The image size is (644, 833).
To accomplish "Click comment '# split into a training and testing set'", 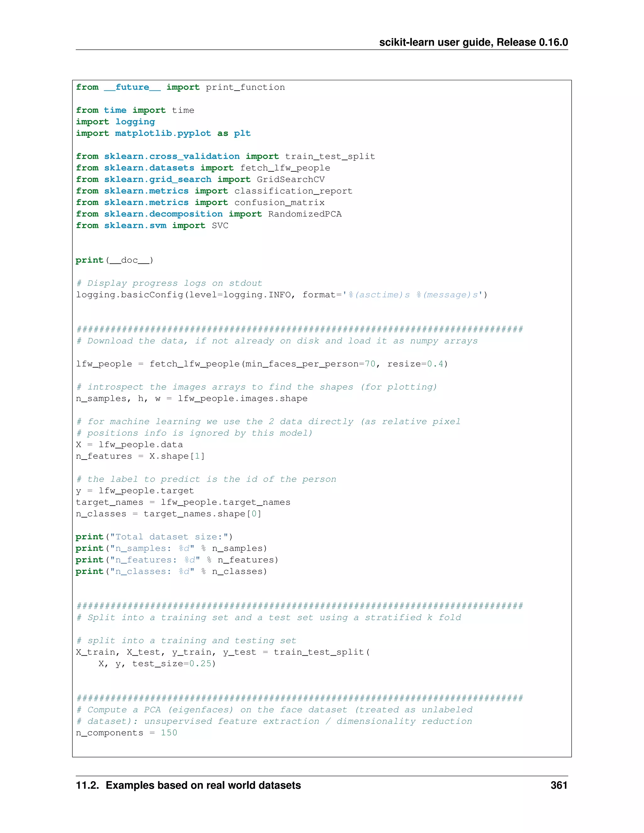I will click(186, 641).
